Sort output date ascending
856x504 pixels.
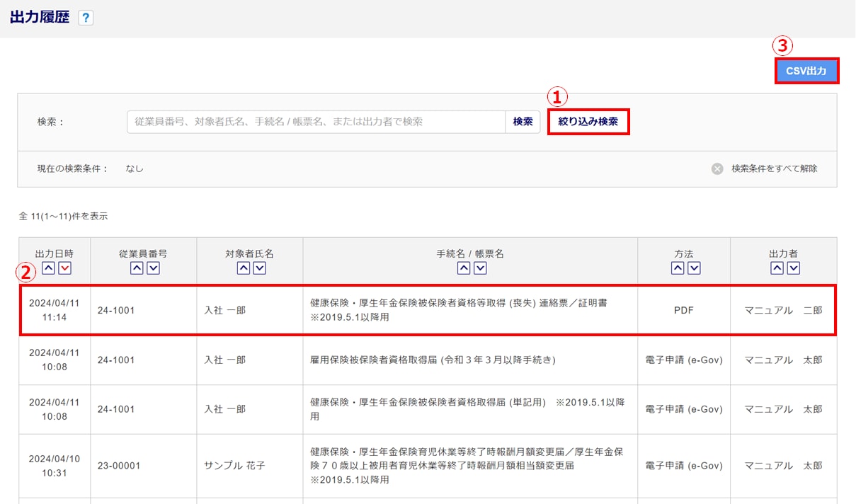[x=47, y=268]
